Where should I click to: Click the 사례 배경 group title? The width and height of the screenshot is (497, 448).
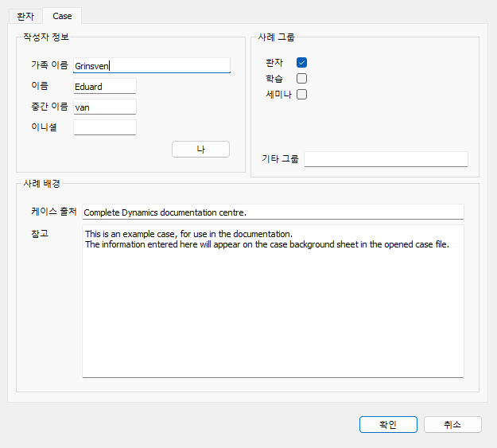[x=42, y=183]
